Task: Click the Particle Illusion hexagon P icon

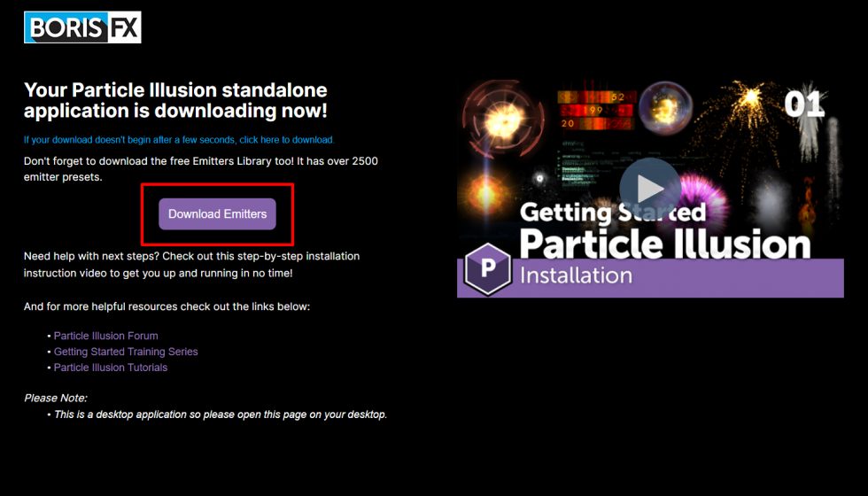Action: pyautogui.click(x=487, y=269)
